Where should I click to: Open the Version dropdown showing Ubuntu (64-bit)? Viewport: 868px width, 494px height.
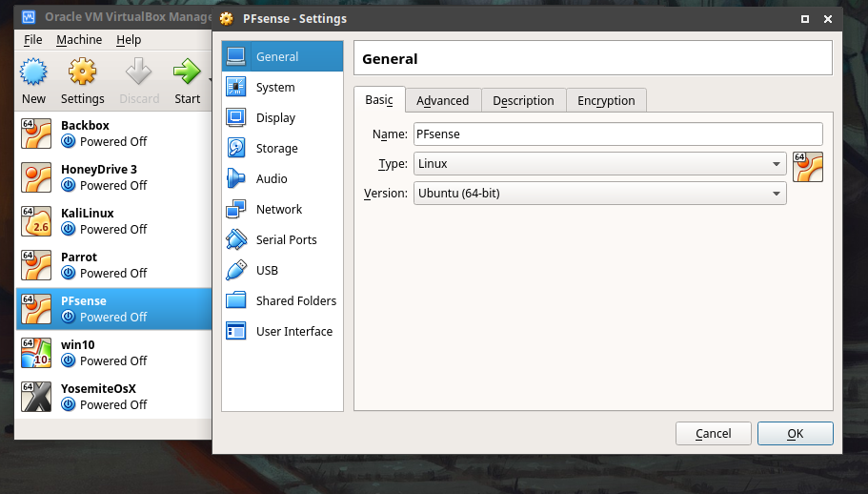[599, 193]
